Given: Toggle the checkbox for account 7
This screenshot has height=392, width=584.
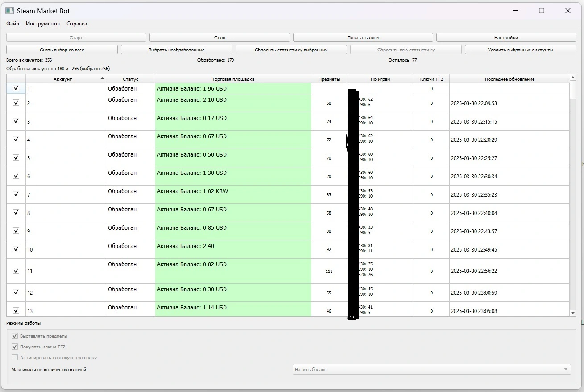Looking at the screenshot, I should point(16,194).
